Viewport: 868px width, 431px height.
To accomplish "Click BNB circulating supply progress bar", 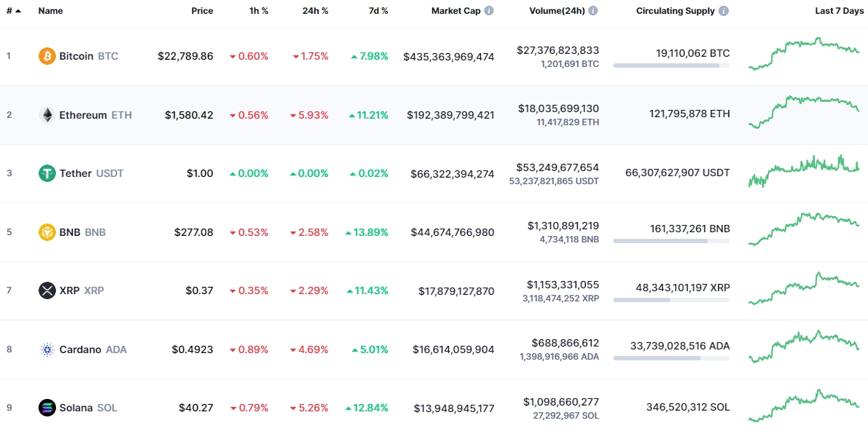I will point(672,241).
